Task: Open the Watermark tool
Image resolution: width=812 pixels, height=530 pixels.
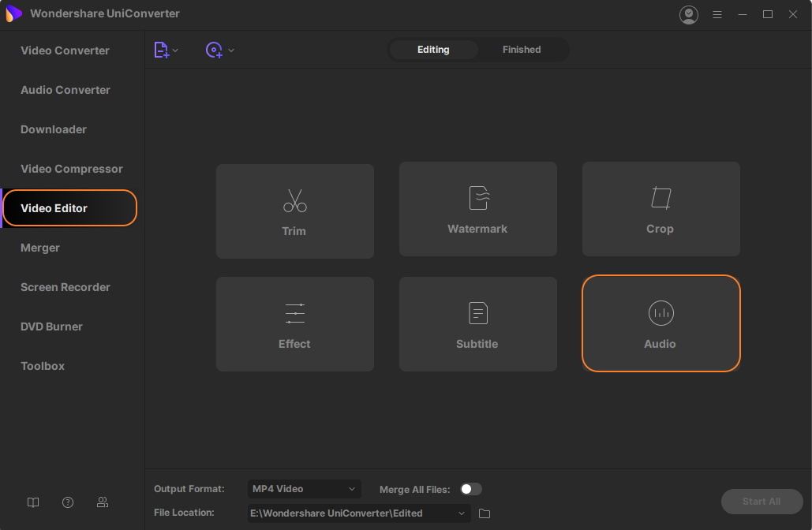Action: [x=477, y=209]
